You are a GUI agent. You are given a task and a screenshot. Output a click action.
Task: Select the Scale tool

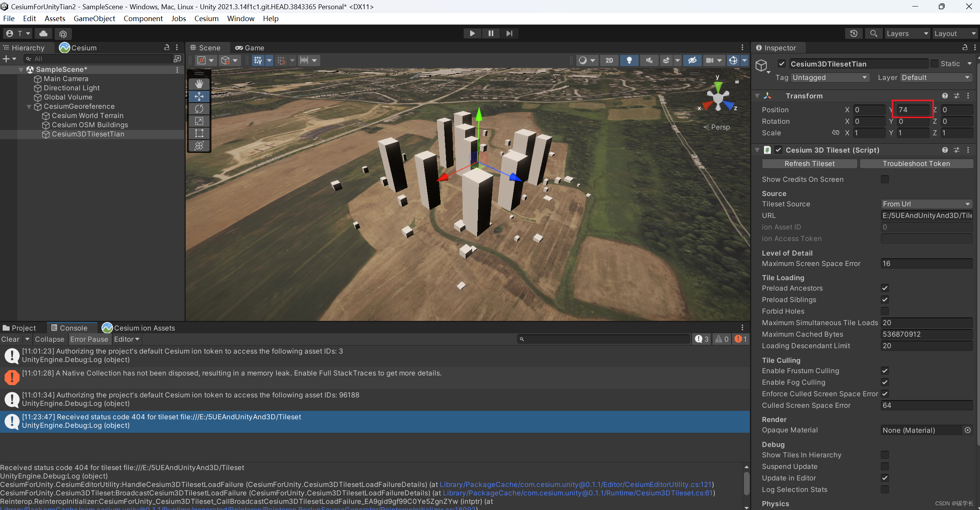pos(199,121)
